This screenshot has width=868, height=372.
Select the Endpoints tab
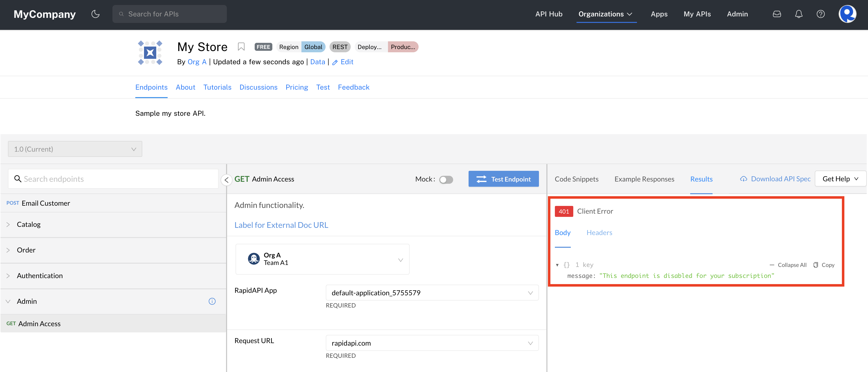pyautogui.click(x=151, y=87)
